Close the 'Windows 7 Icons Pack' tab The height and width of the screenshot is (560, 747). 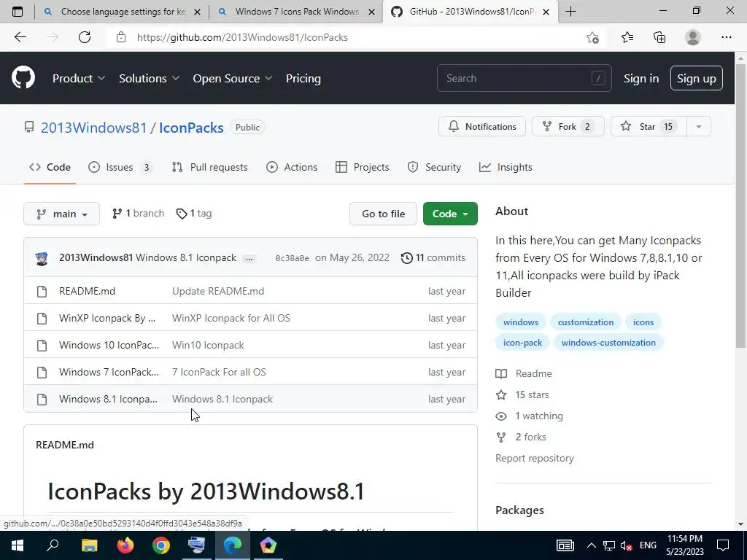tap(371, 12)
